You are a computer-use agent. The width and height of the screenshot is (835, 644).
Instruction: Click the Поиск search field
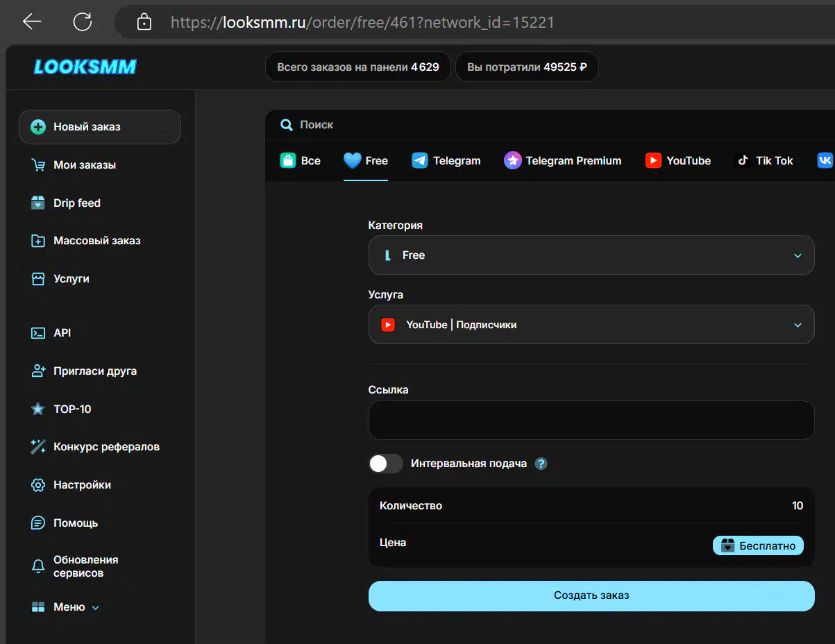click(548, 125)
